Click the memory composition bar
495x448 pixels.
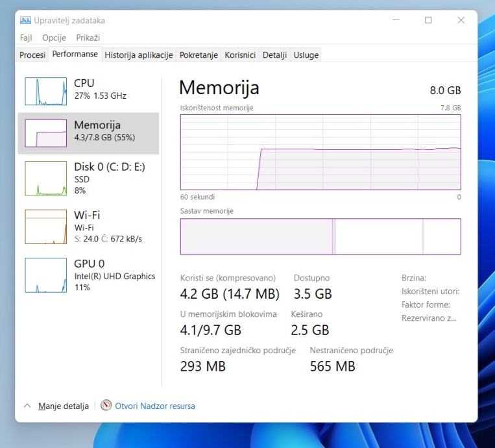[x=320, y=236]
